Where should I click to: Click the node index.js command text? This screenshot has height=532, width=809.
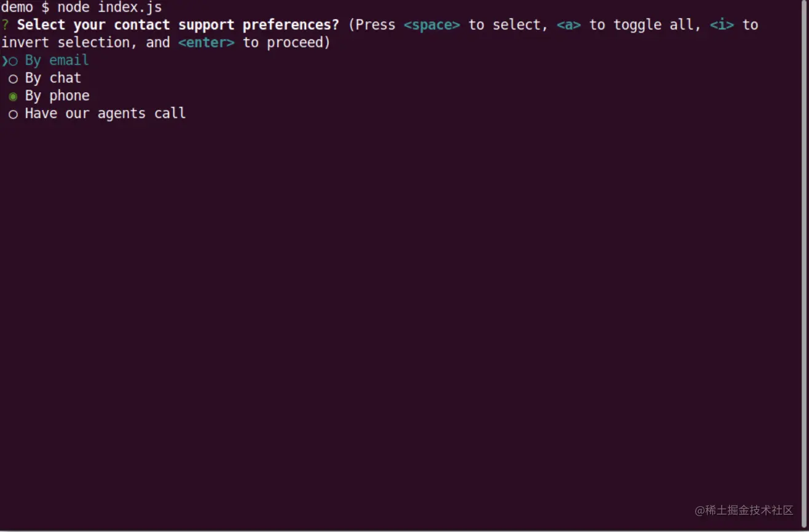point(109,7)
